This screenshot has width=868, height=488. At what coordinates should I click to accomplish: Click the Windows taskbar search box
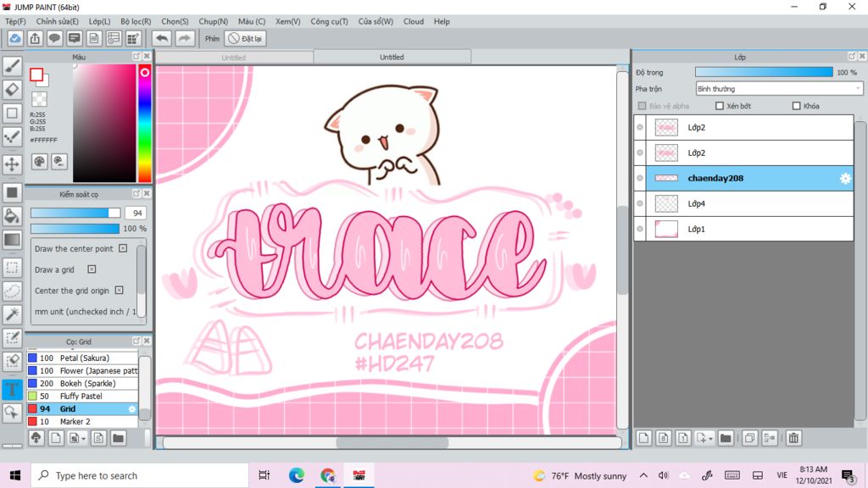click(140, 475)
